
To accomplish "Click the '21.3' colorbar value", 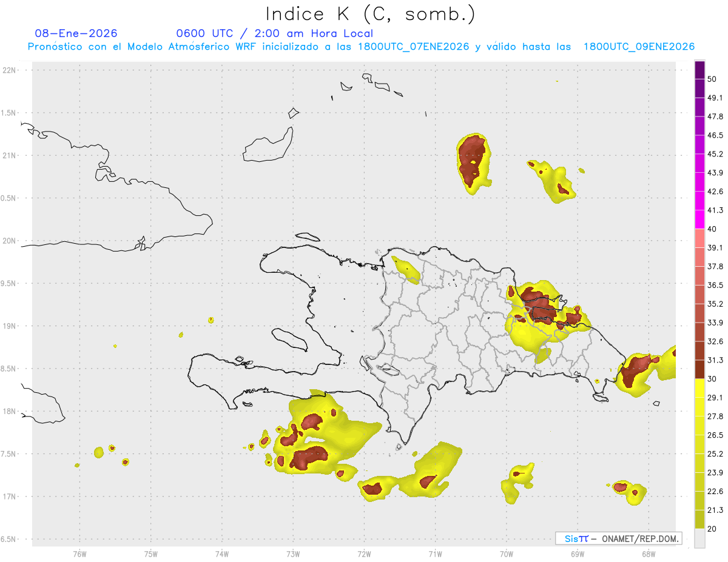I will click(715, 510).
